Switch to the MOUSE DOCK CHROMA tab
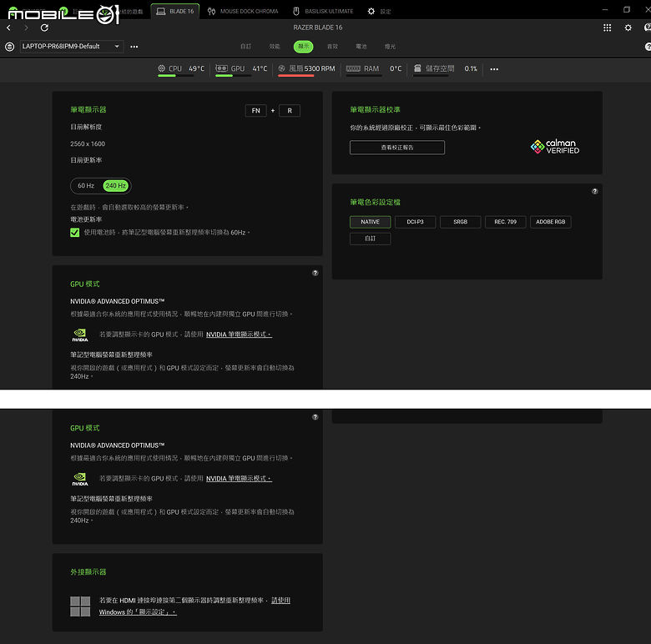This screenshot has width=651, height=644. tap(243, 11)
